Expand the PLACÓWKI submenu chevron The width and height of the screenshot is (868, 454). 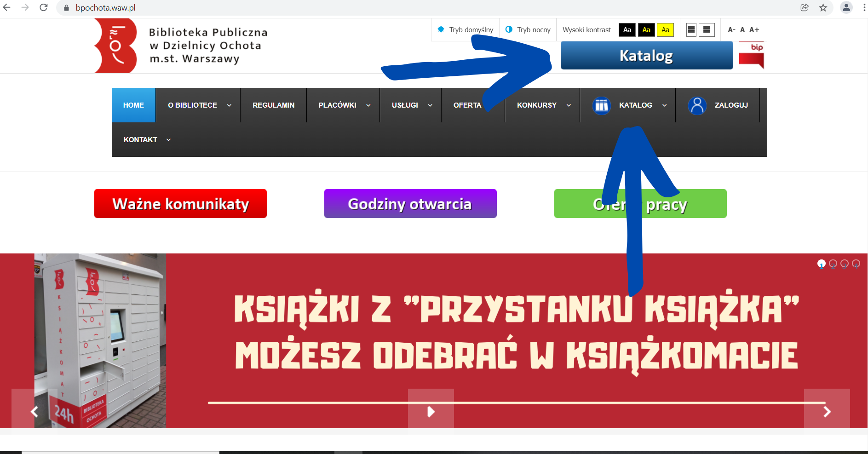click(368, 105)
